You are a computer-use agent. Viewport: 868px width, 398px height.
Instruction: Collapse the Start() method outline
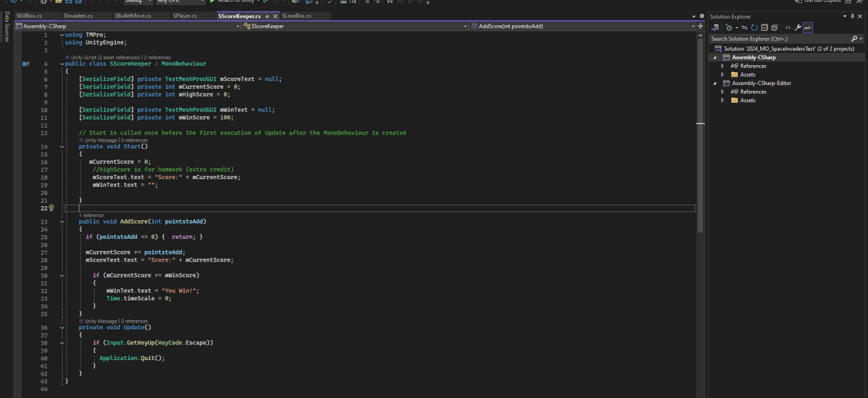click(x=63, y=147)
